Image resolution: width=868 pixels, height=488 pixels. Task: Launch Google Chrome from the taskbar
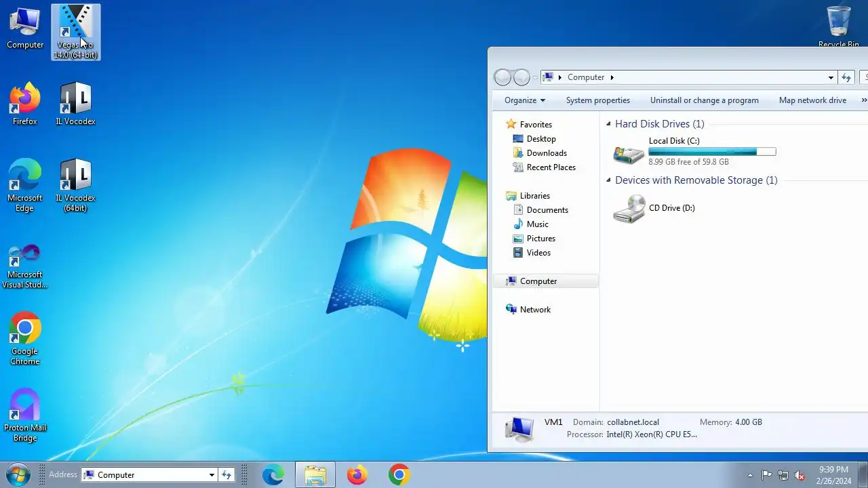pos(399,475)
